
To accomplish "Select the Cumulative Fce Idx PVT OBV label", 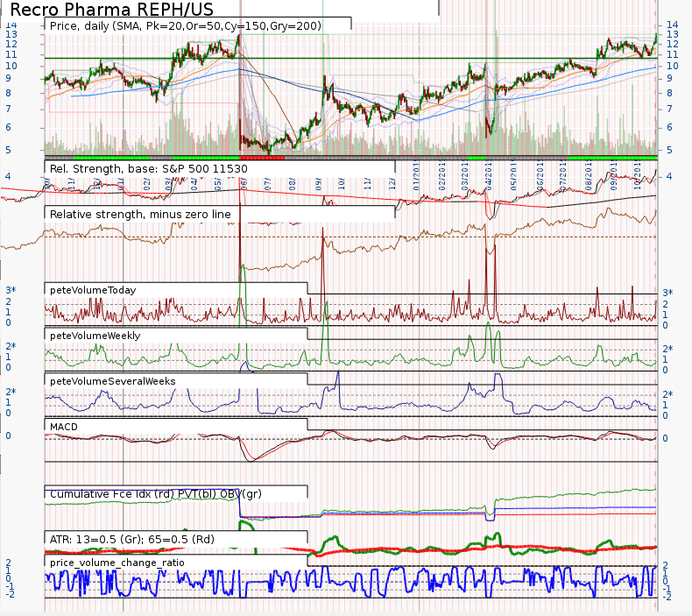I will pos(156,494).
